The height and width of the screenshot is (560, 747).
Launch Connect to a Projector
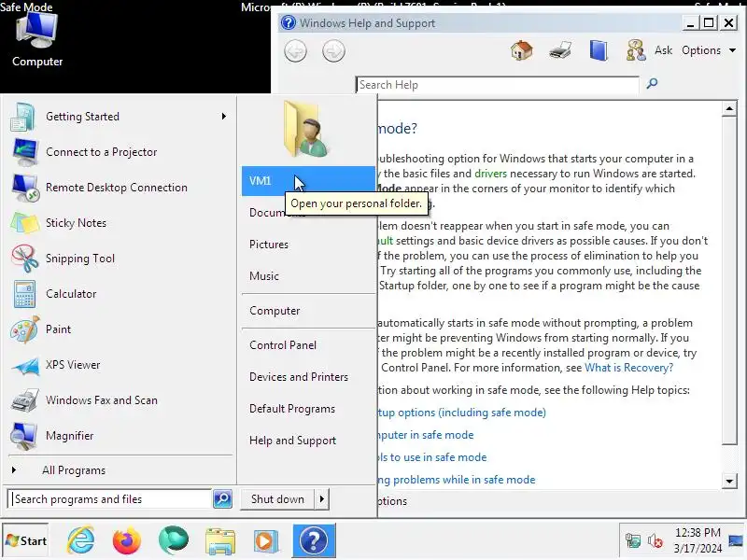pyautogui.click(x=119, y=152)
